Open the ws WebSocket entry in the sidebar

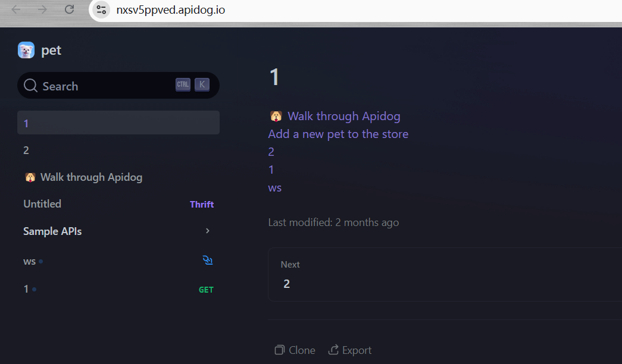coord(118,261)
